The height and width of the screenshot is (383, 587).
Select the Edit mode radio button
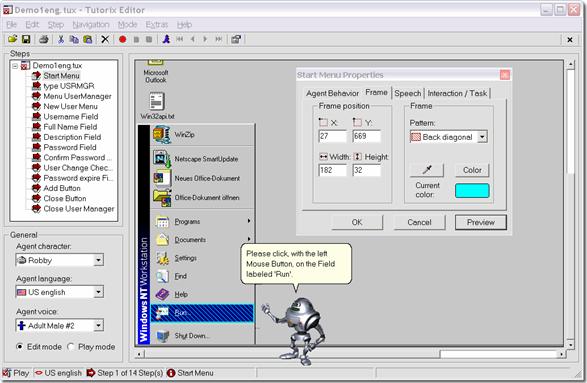coord(19,346)
